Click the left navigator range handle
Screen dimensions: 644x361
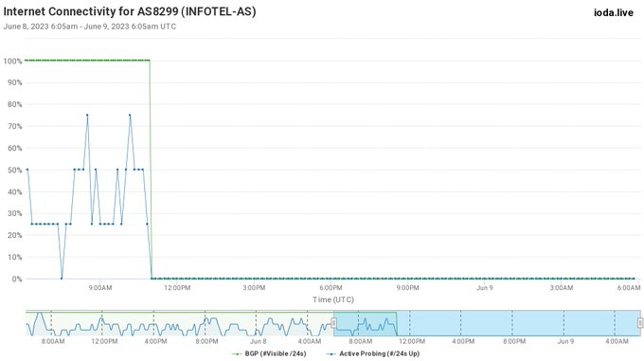coord(334,323)
